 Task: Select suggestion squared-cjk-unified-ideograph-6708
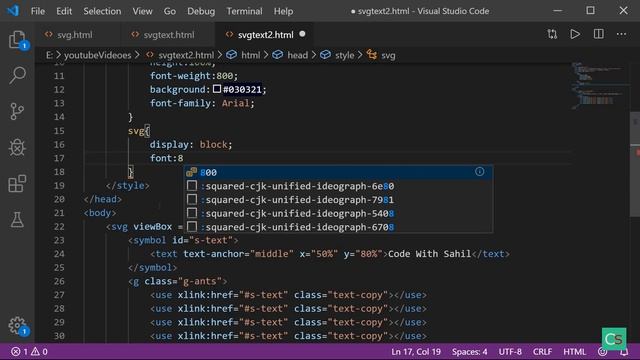338,227
